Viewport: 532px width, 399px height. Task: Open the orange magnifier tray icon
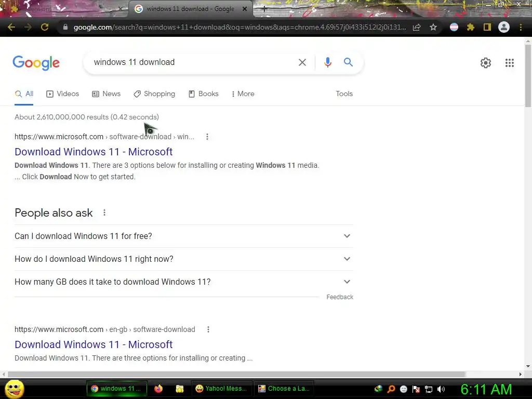[391, 389]
